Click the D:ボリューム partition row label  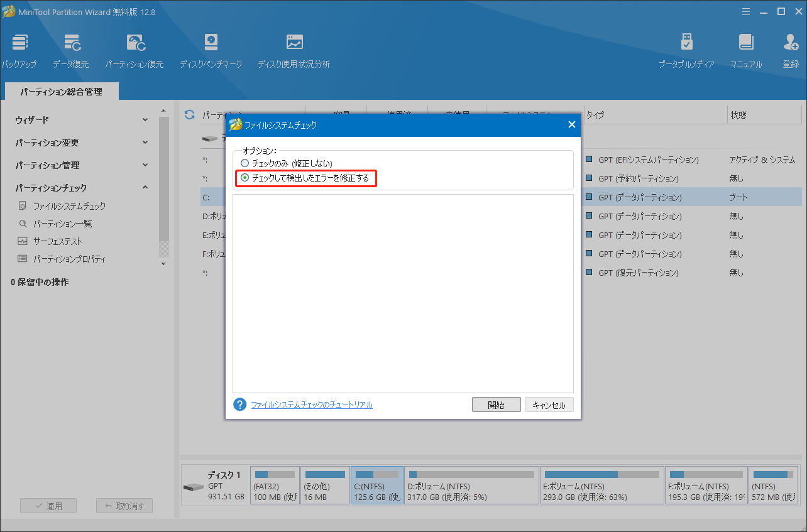(213, 216)
